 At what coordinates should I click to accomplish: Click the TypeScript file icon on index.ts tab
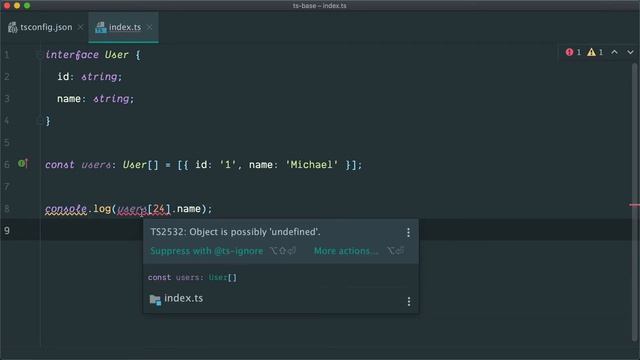tap(100, 27)
